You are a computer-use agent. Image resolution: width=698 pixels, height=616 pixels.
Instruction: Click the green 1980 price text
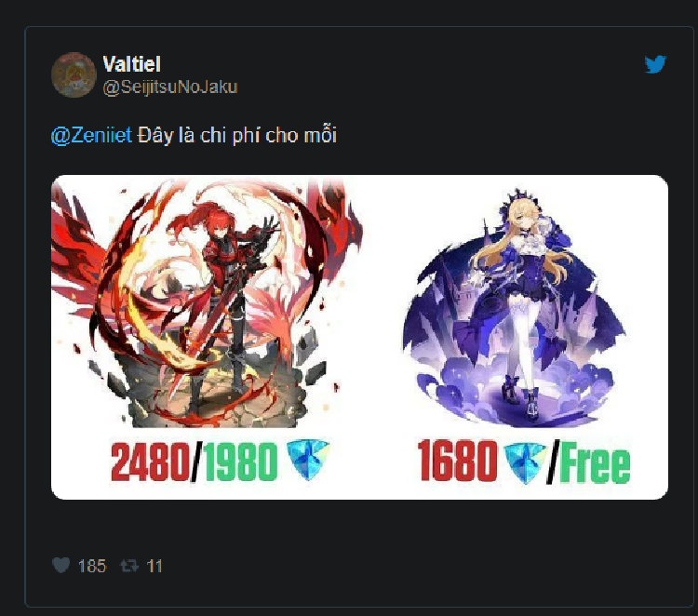point(241,462)
